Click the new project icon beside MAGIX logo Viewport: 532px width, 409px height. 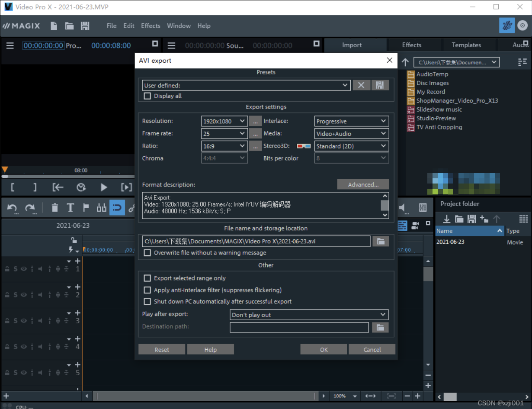[x=54, y=26]
